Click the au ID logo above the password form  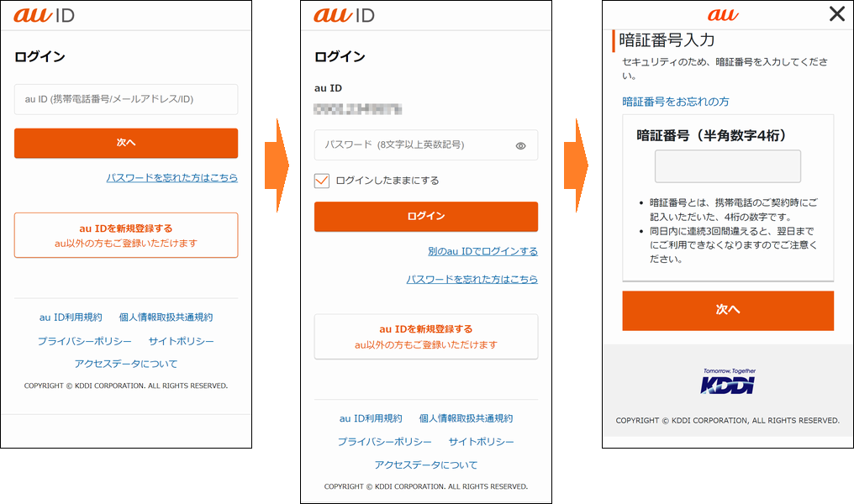(344, 15)
